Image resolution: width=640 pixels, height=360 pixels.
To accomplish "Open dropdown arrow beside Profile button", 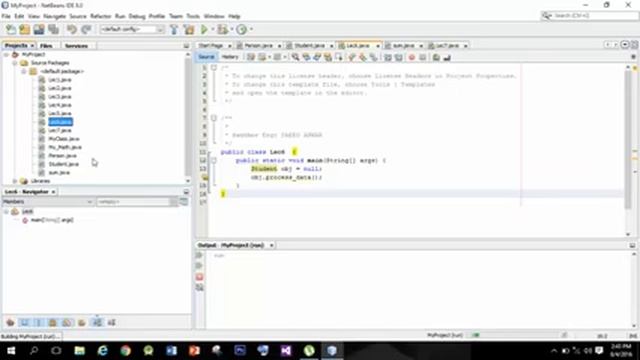I will (251, 29).
